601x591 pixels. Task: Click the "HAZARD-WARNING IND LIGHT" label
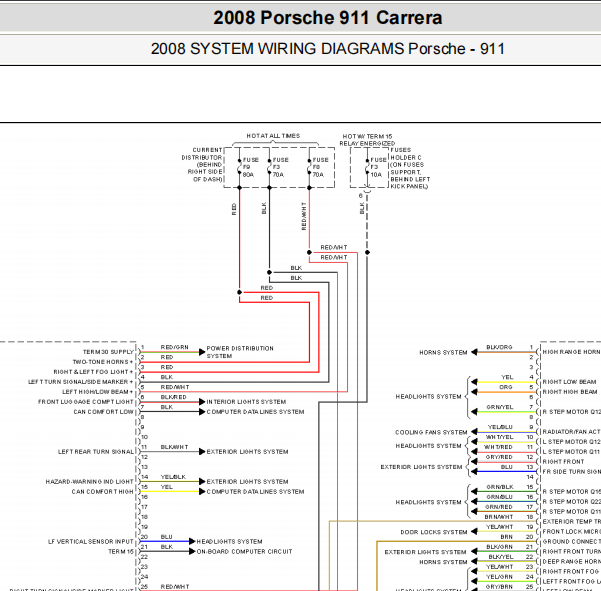pos(90,481)
